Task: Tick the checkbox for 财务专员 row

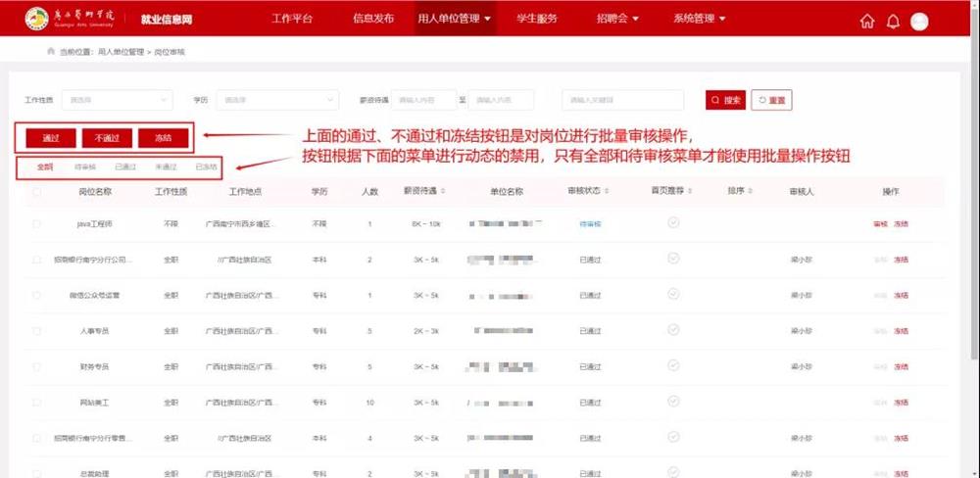Action: click(x=37, y=366)
